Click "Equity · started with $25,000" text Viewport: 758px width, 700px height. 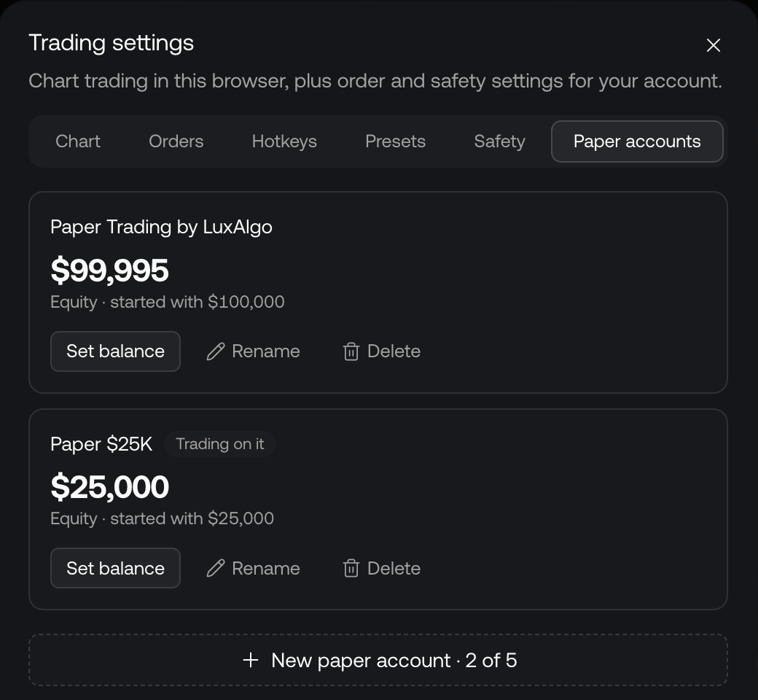(163, 518)
